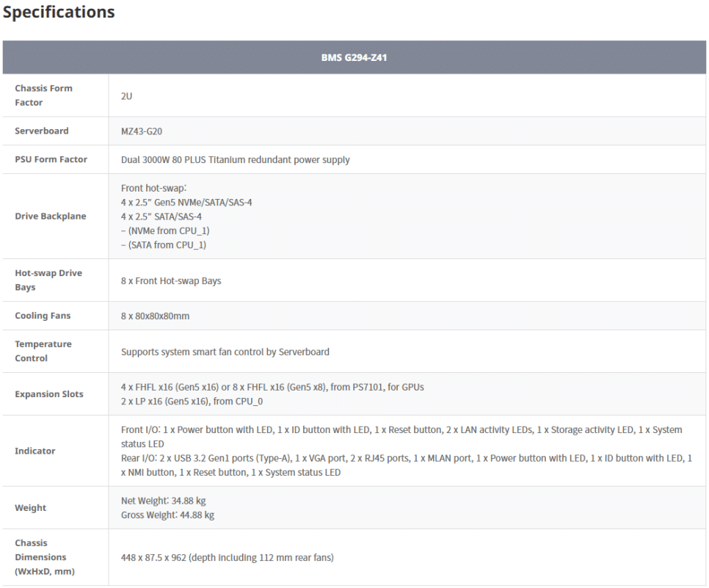
Task: Click the Expansion Slots label
Action: [49, 394]
